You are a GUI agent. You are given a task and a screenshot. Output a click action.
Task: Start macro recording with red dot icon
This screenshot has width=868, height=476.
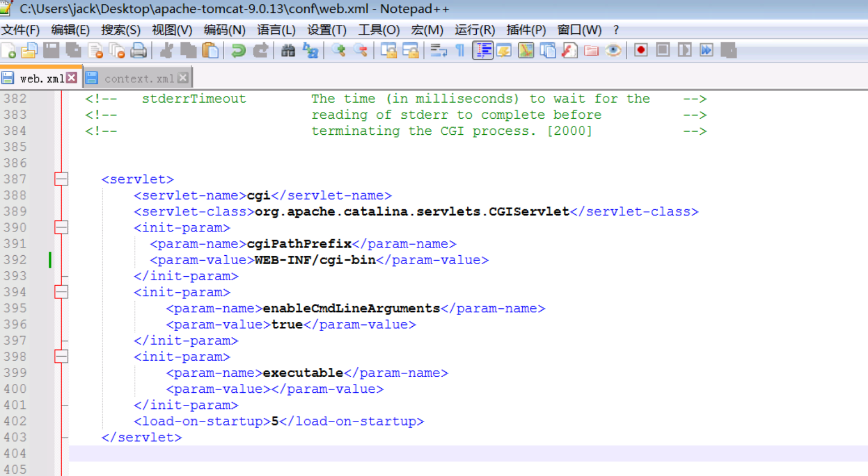click(x=640, y=50)
